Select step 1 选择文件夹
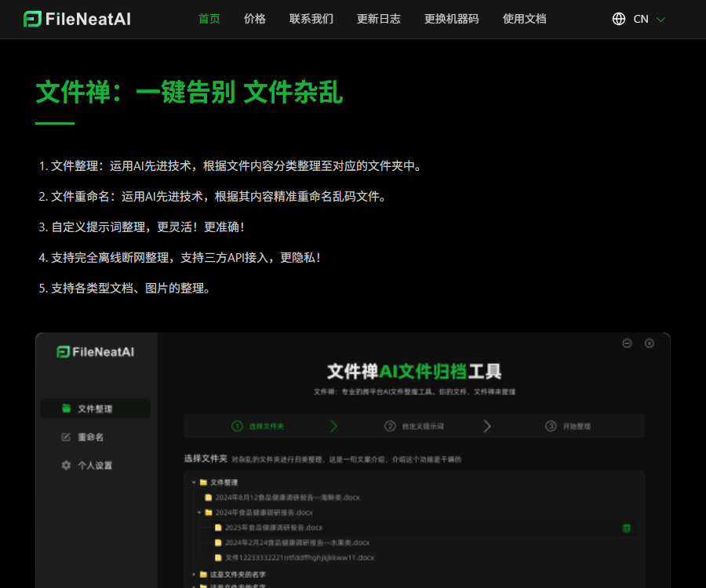The image size is (706, 588). (257, 426)
